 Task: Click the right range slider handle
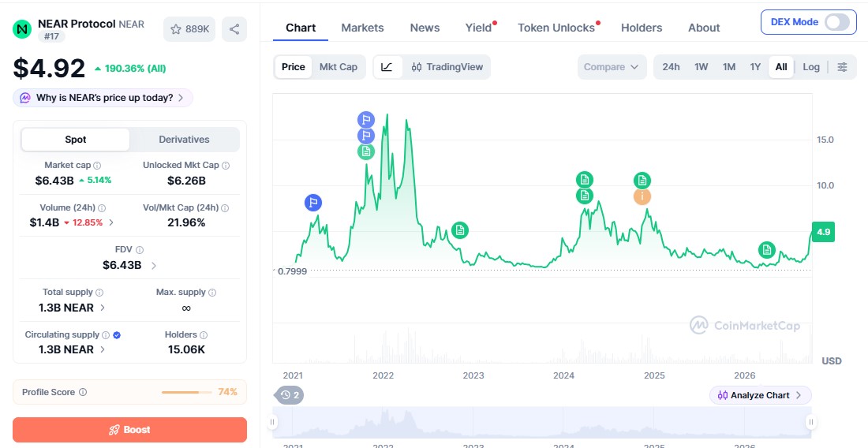coord(811,422)
